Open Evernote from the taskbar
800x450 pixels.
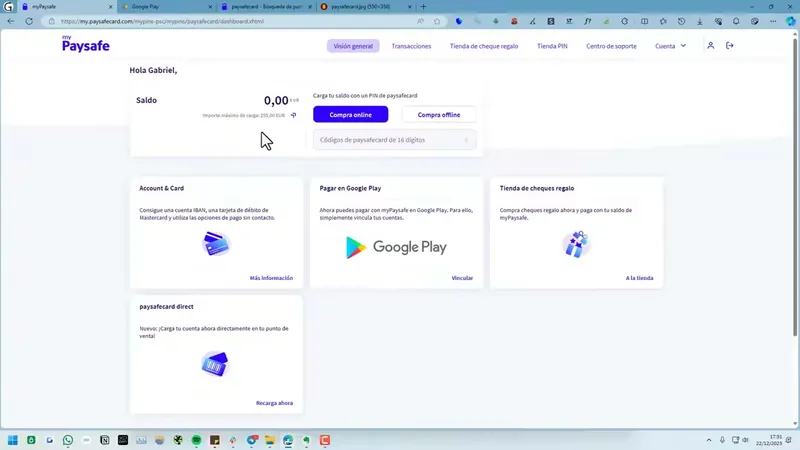(307, 440)
